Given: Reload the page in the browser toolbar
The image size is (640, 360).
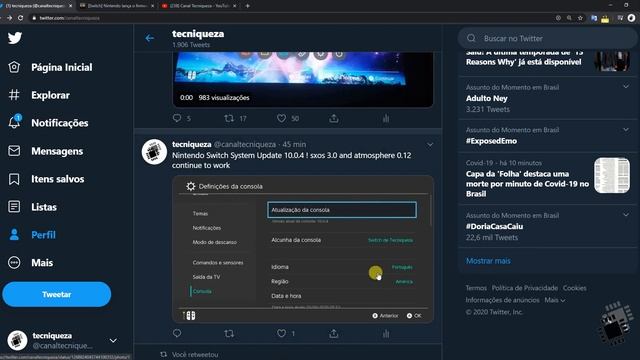Looking at the screenshot, I should [20, 18].
